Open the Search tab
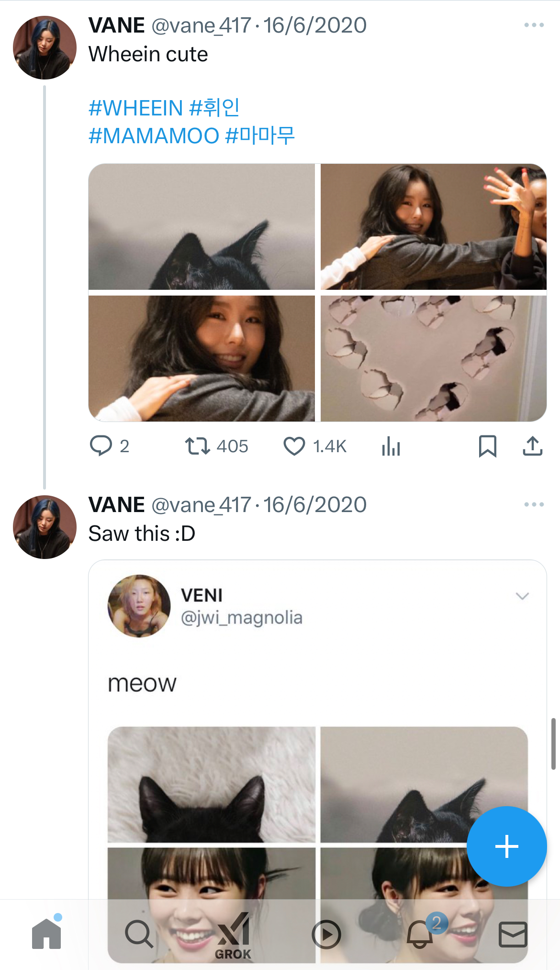 coord(139,934)
